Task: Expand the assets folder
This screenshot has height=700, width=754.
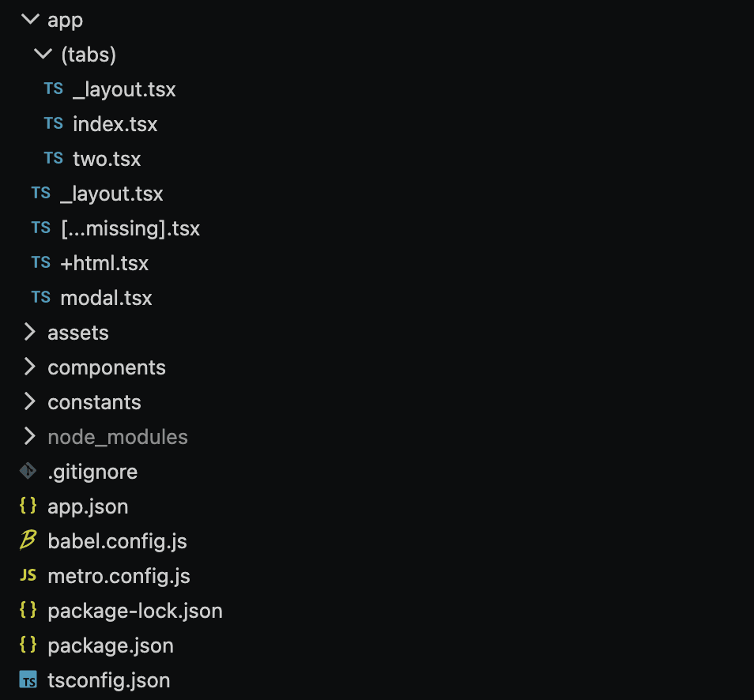Action: 29,332
